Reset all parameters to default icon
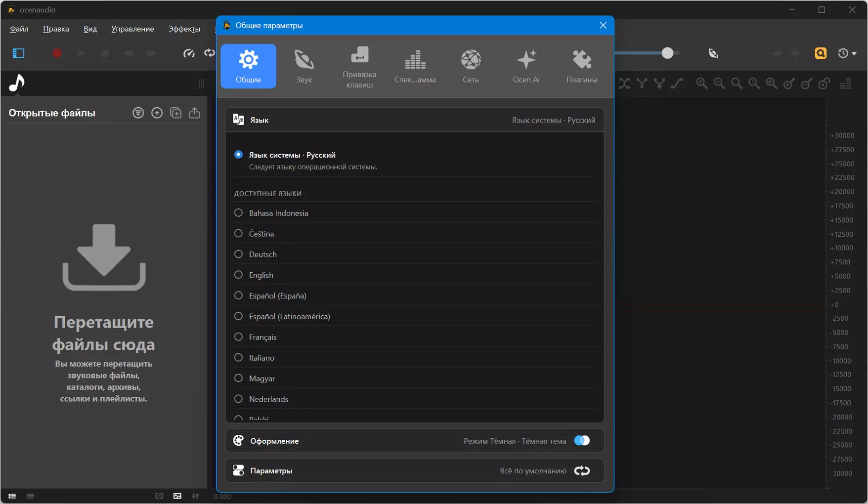This screenshot has height=504, width=868. (x=582, y=471)
